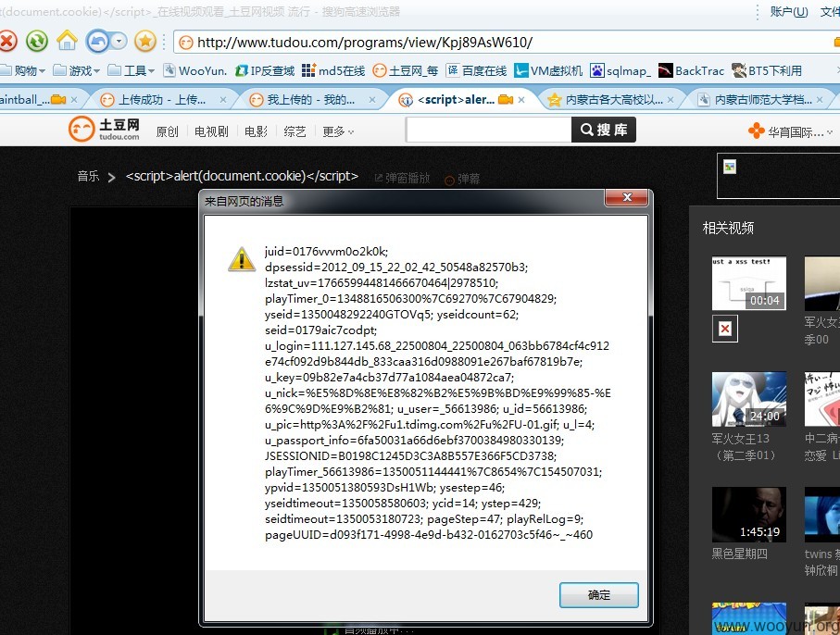Screen dimensions: 840x635
Task: Click the warning icon in the alert dialog
Action: pyautogui.click(x=242, y=259)
